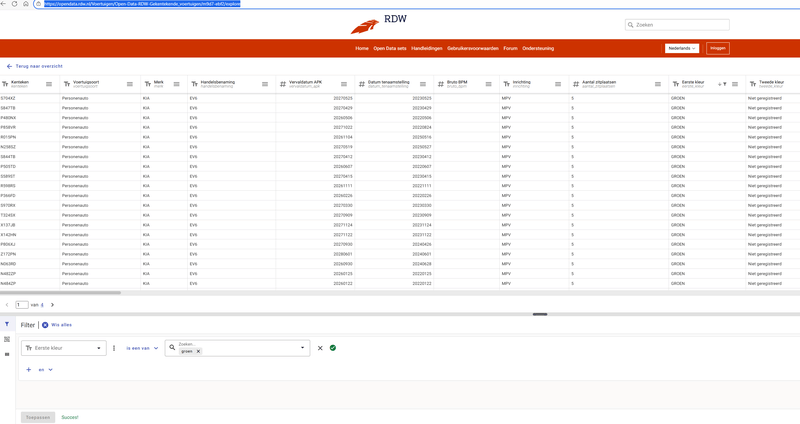
Task: Open the Bruto BPM column menu
Action: point(488,84)
